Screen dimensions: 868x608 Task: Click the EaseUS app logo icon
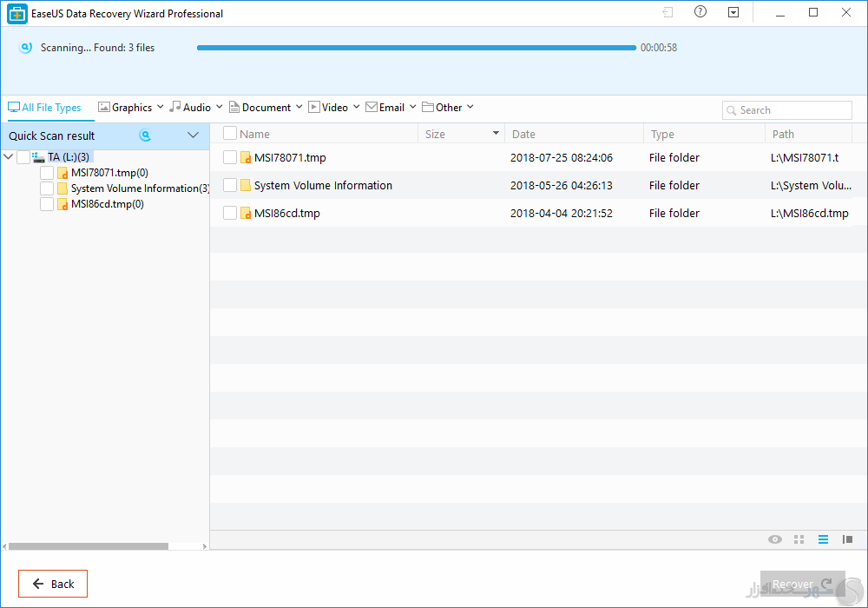click(17, 14)
